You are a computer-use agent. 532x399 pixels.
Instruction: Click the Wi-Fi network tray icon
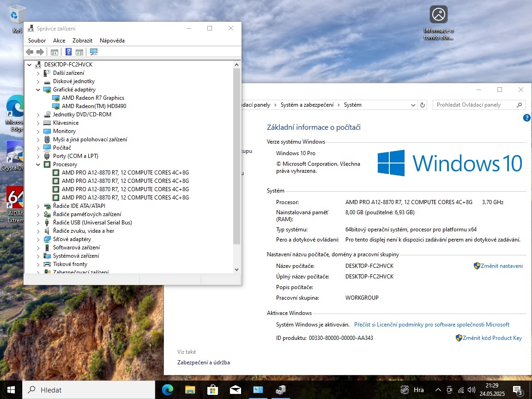click(x=461, y=390)
